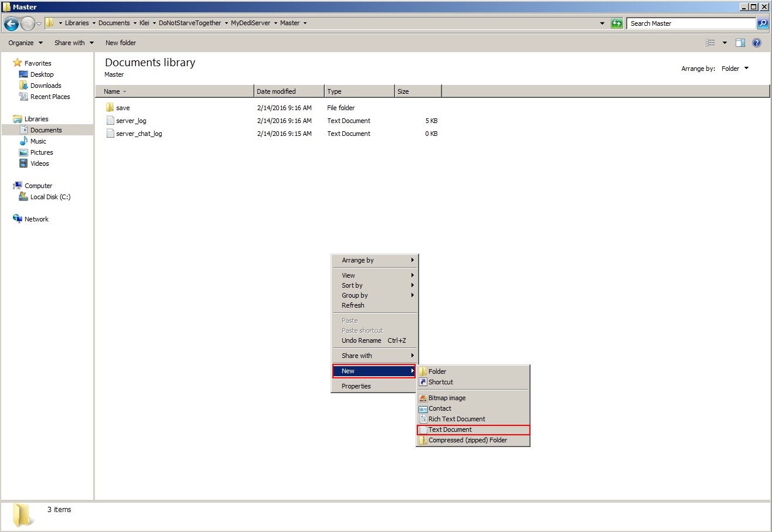The image size is (772, 532).
Task: Click the Klei breadcrumb segment
Action: click(x=144, y=23)
